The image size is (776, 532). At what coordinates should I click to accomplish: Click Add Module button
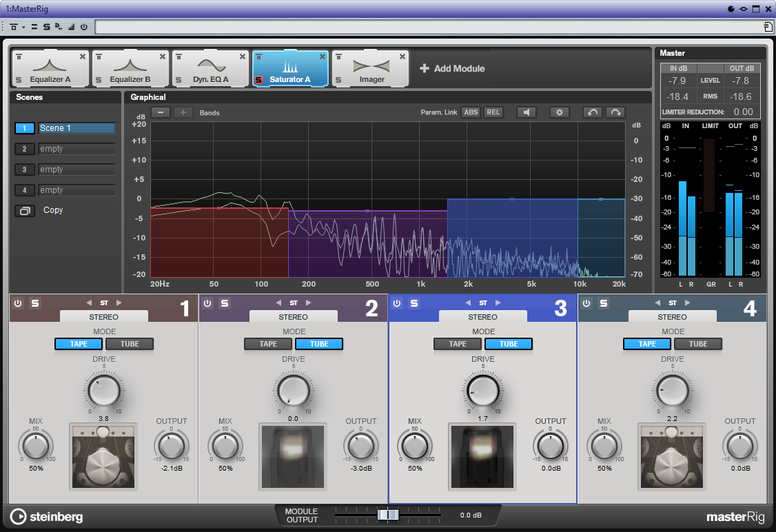coord(452,69)
